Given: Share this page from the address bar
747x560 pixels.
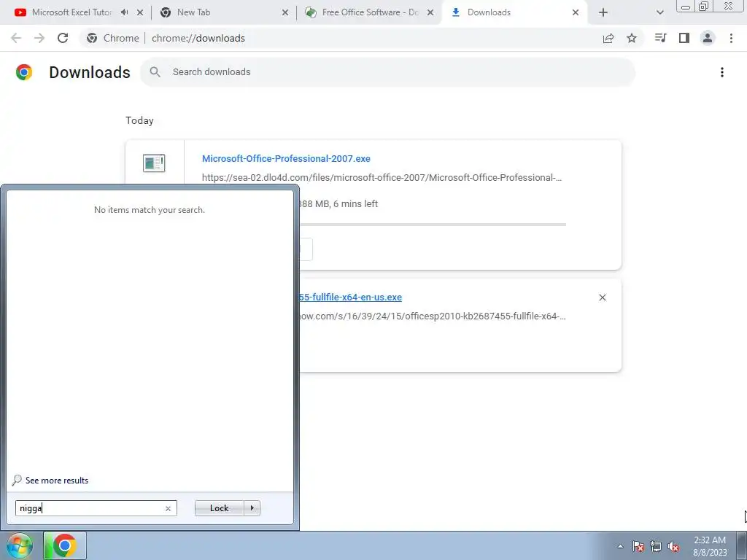Looking at the screenshot, I should point(608,38).
